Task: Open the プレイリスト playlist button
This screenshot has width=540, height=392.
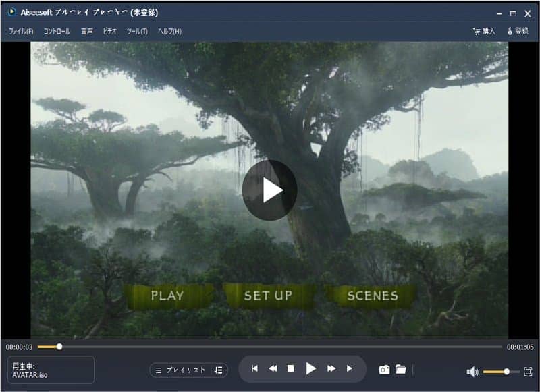Action: coord(180,370)
